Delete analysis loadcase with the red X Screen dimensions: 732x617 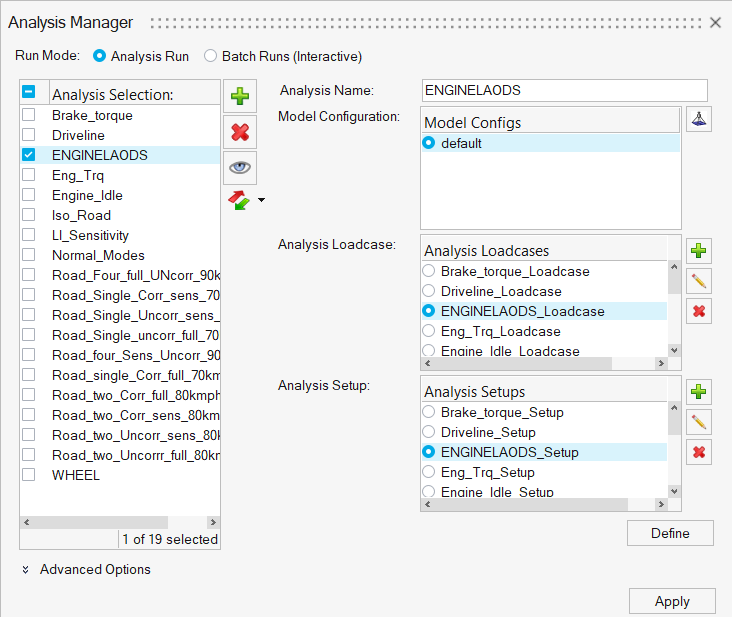[699, 311]
